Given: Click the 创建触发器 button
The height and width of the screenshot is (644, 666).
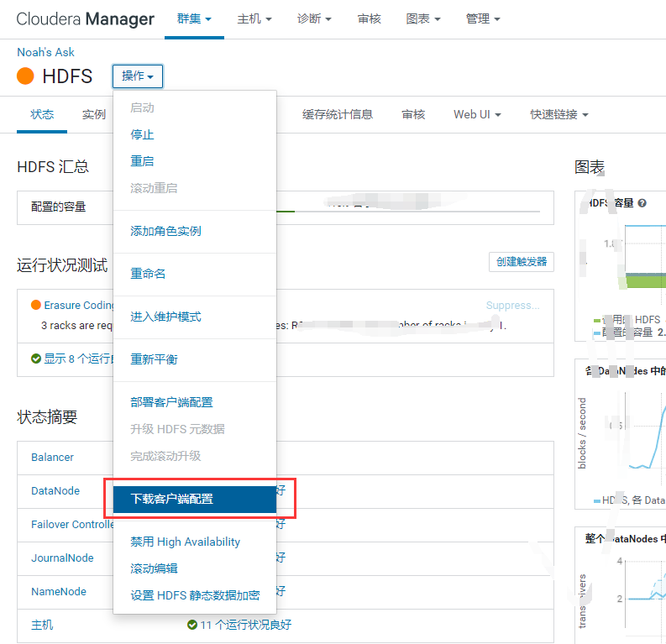Looking at the screenshot, I should tap(522, 261).
